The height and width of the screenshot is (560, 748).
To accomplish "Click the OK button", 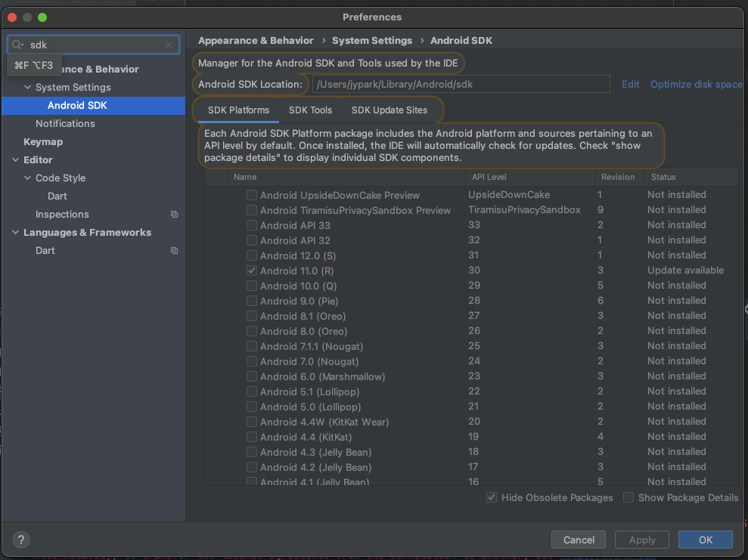I will 706,540.
